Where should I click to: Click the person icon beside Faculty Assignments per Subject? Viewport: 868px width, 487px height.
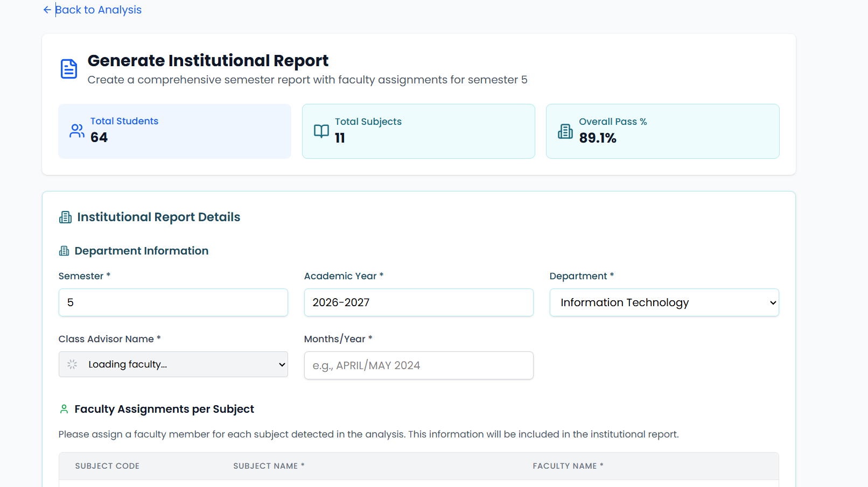pos(64,409)
